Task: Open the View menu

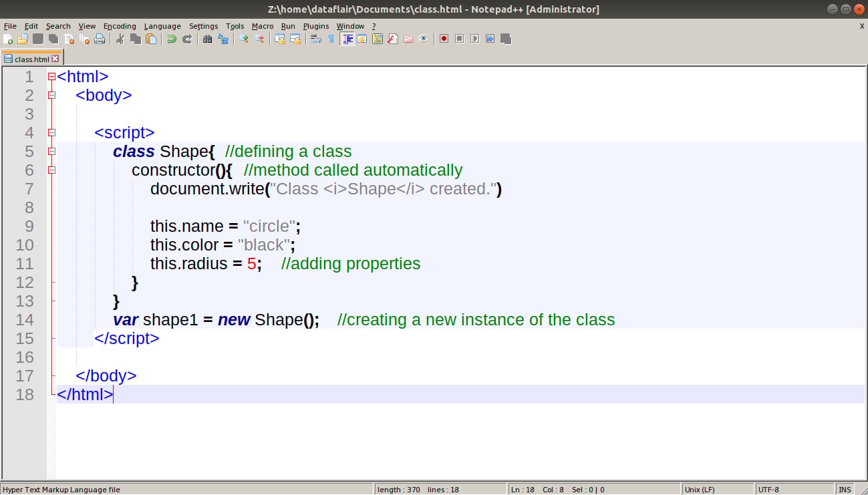Action: click(87, 26)
